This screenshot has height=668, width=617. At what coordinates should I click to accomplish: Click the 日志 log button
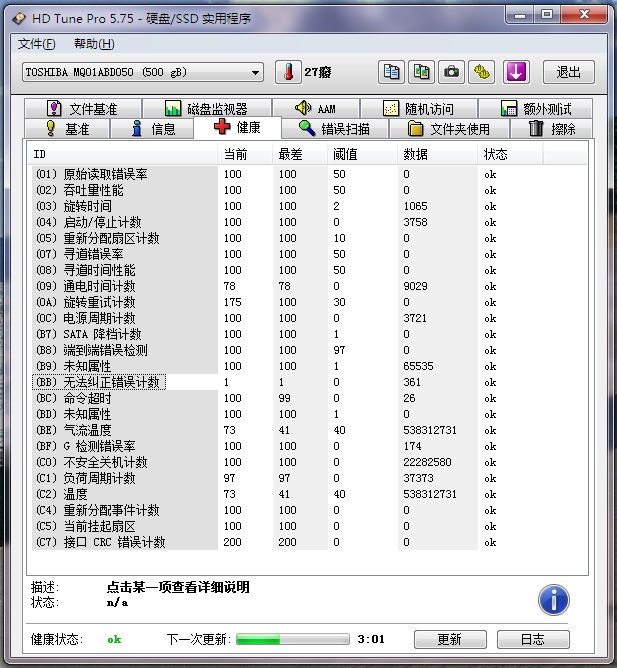pyautogui.click(x=533, y=639)
